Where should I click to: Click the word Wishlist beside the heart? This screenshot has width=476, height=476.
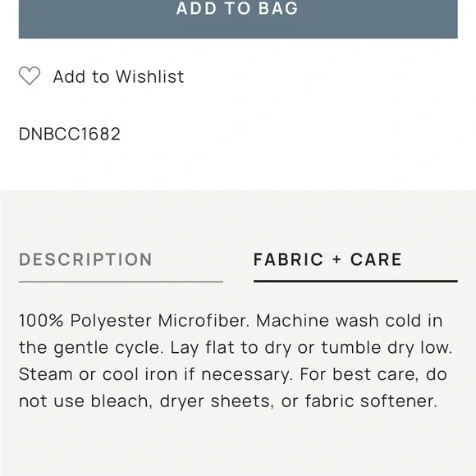pyautogui.click(x=149, y=76)
